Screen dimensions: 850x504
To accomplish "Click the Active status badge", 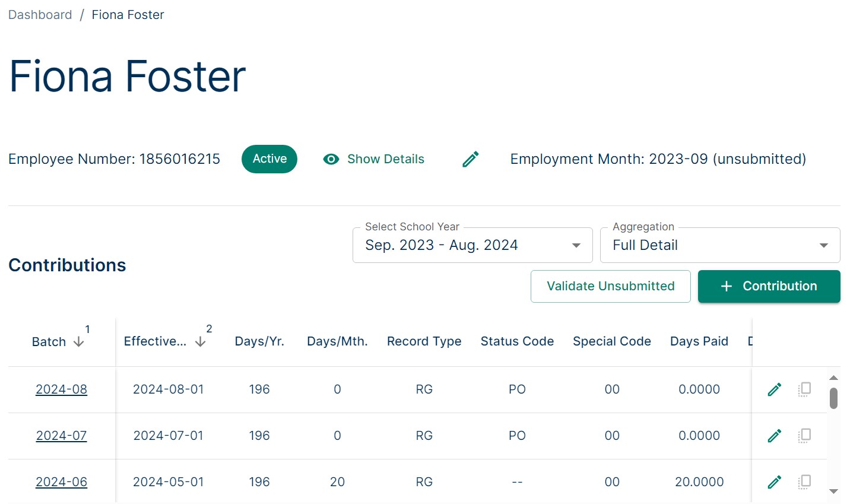I will click(x=269, y=159).
